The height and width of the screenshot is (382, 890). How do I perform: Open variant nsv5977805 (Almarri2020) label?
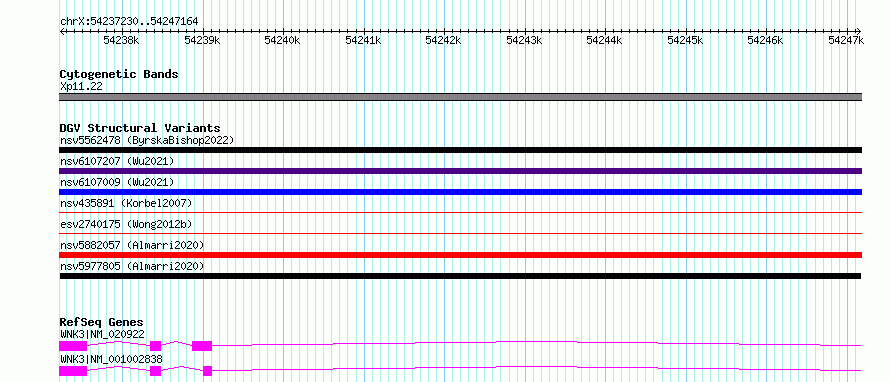[x=132, y=266]
